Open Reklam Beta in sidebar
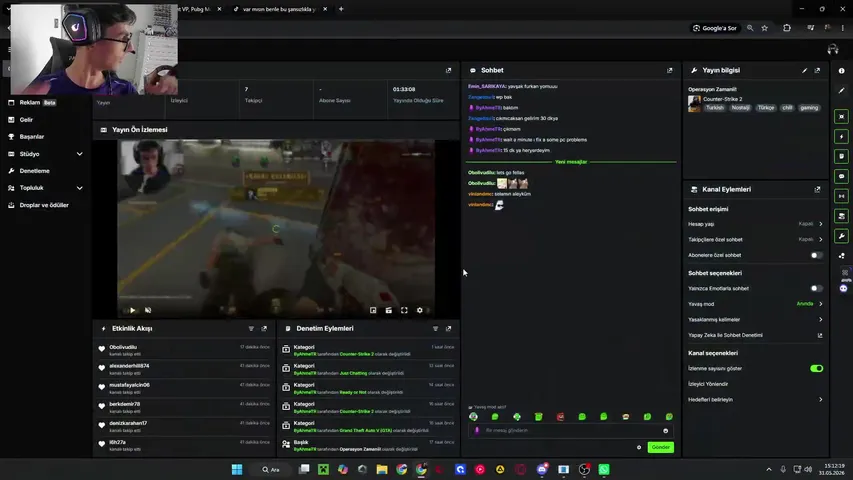 pos(32,102)
